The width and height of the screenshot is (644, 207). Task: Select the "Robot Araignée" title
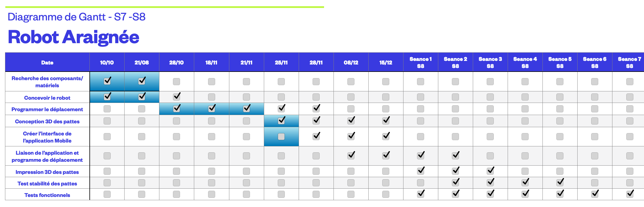(73, 37)
